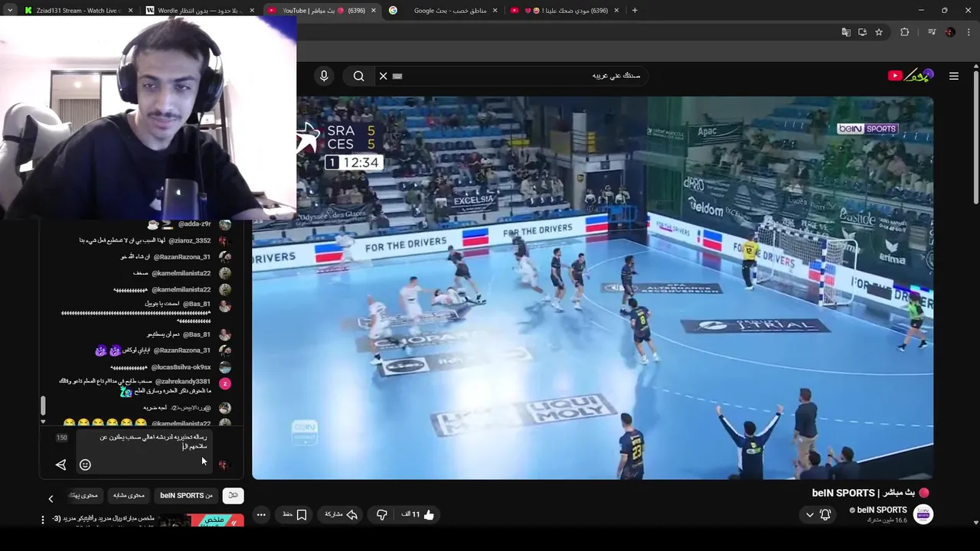Open browser extensions puzzle icon
Viewport: 980px width, 551px height.
(x=904, y=32)
